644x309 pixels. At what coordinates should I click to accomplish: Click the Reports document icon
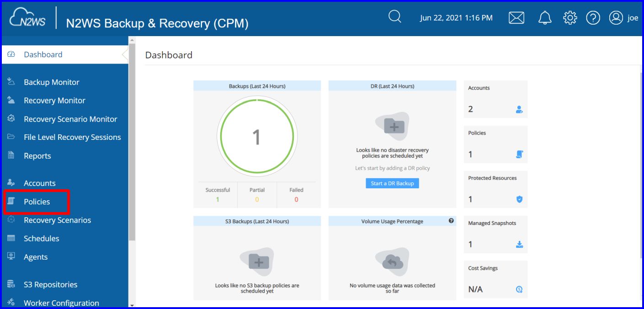click(11, 155)
